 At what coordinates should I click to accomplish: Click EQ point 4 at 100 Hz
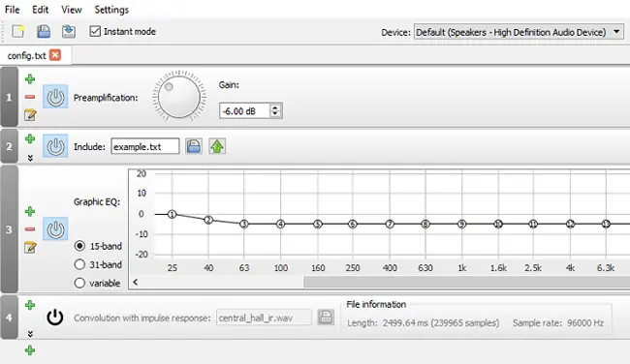pos(280,224)
